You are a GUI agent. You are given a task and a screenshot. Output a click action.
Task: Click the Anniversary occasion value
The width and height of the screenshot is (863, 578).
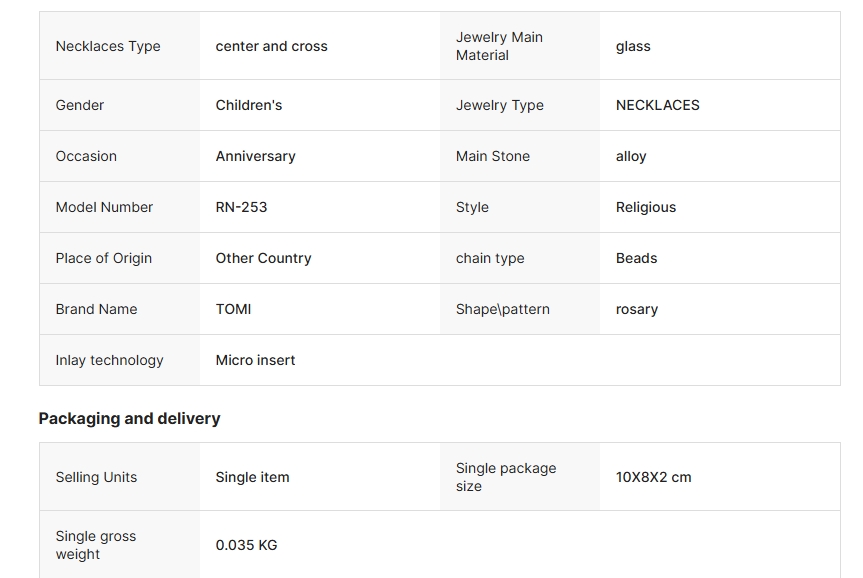click(255, 156)
